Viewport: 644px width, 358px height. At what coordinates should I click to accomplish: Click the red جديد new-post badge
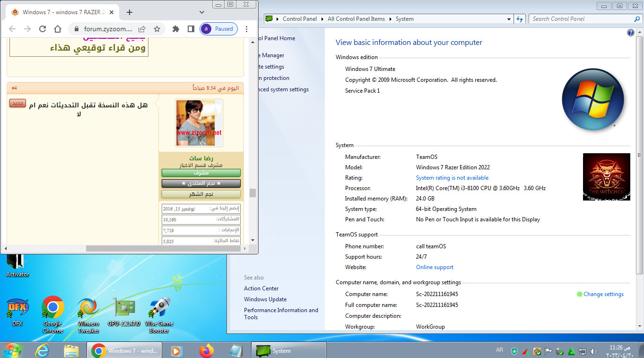coord(17,103)
